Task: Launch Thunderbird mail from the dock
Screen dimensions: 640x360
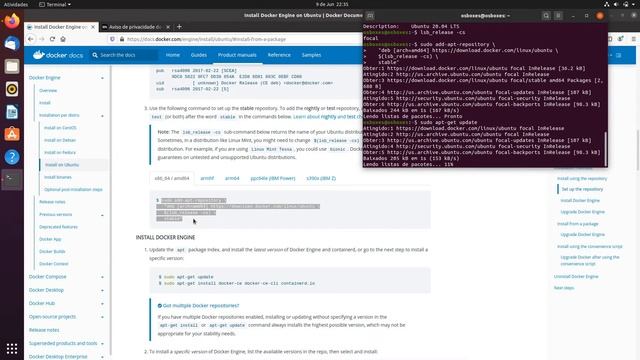Action: point(12,43)
